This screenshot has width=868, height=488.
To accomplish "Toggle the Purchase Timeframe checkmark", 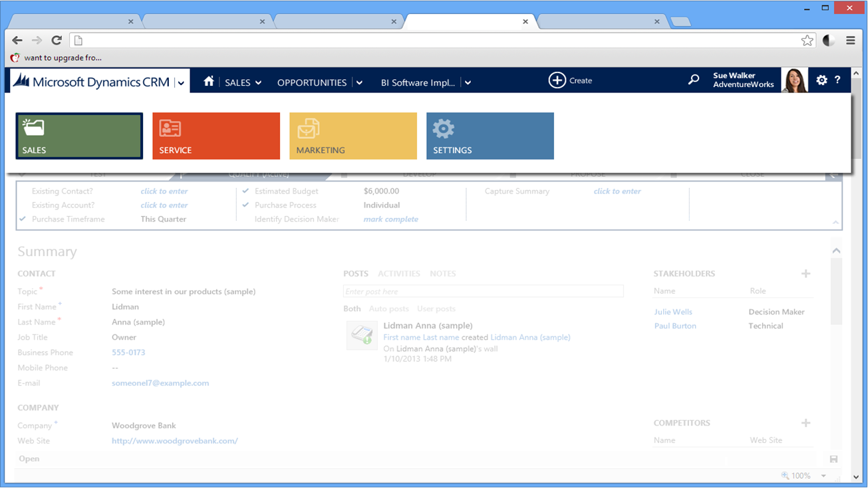I will click(23, 219).
